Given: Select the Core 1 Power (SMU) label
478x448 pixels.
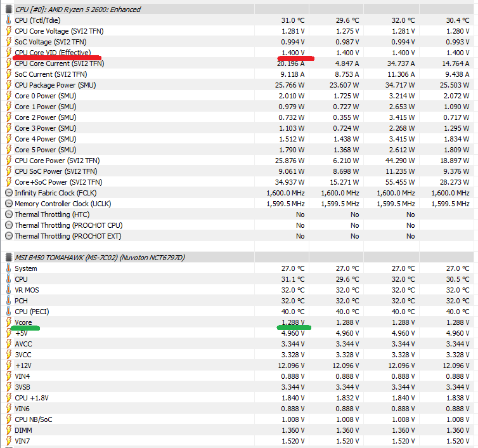Looking at the screenshot, I should pyautogui.click(x=46, y=107).
